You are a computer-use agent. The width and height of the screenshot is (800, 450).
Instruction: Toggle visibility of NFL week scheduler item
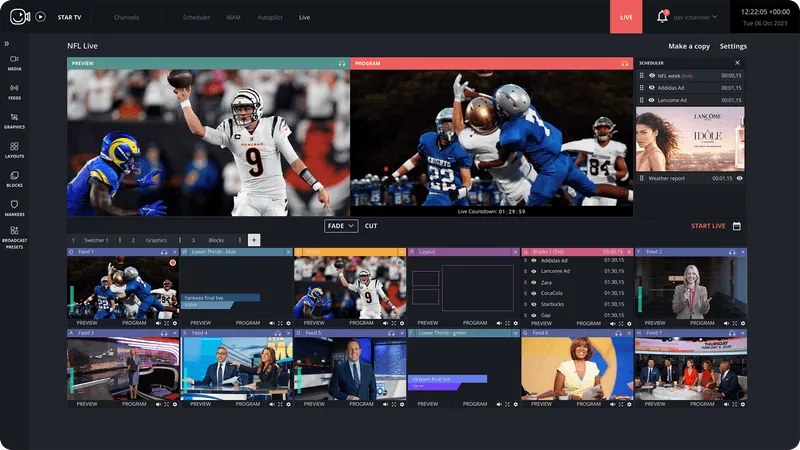point(652,76)
